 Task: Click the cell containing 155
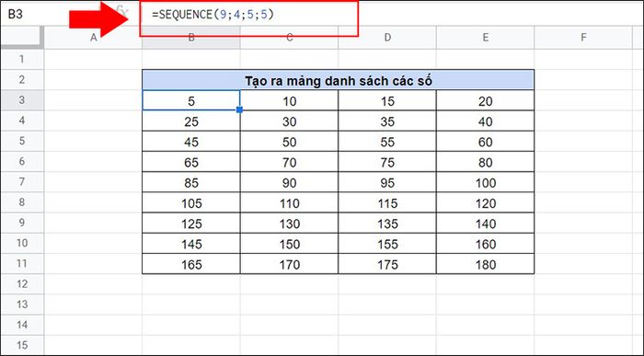(387, 244)
